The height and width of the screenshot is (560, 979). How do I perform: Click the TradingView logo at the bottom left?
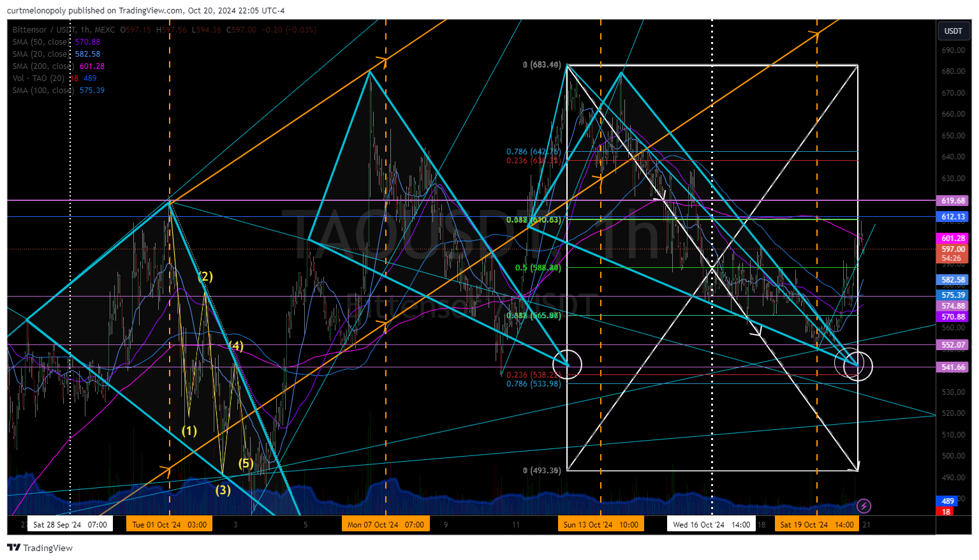click(x=40, y=548)
